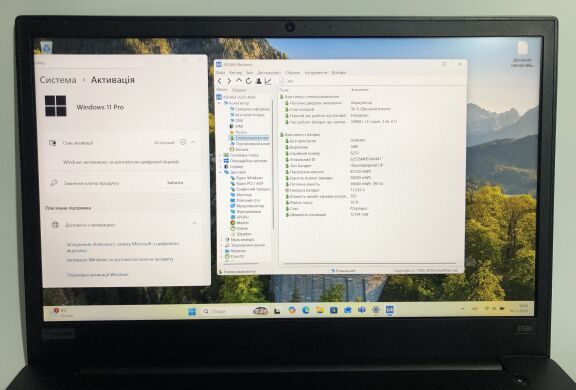
Task: Click Система breadcrumb in Settings window
Action: 58,80
